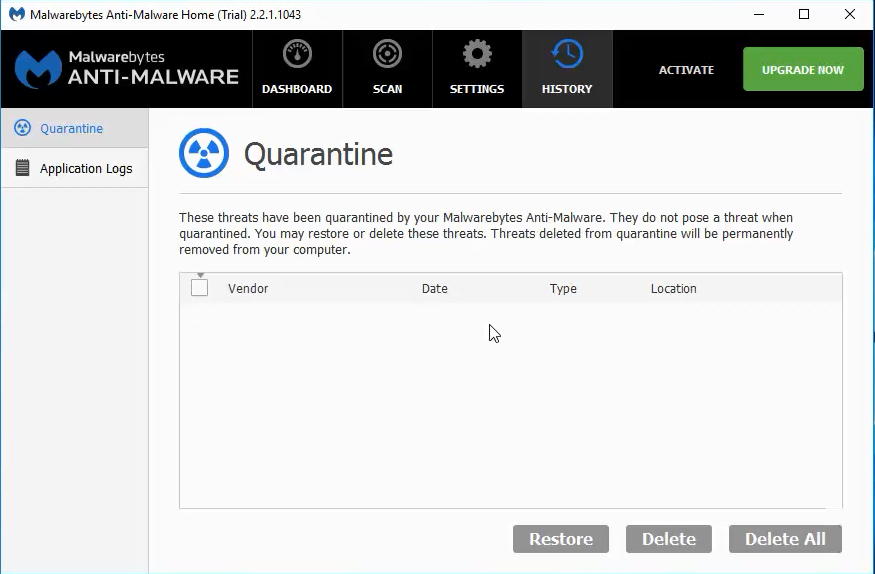Viewport: 875px width, 574px height.
Task: Tick the select-all checkbox in table header
Action: tap(199, 288)
